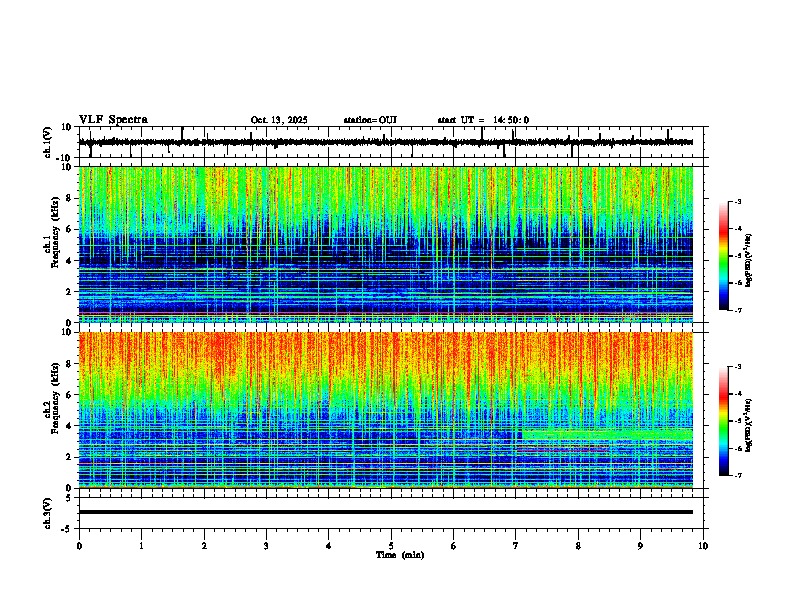
Task: Click the 'ch.1(V)' waveform axis label
Action: (x=48, y=142)
